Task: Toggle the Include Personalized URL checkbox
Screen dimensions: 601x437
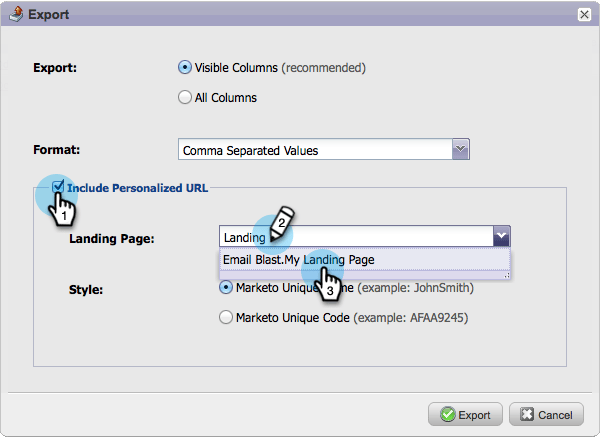Action: 59,186
